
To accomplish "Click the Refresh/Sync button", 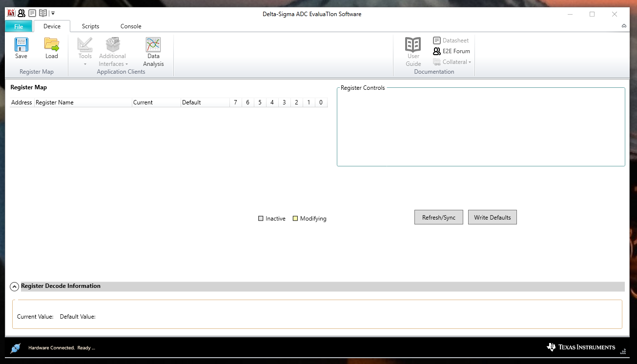I will (439, 217).
